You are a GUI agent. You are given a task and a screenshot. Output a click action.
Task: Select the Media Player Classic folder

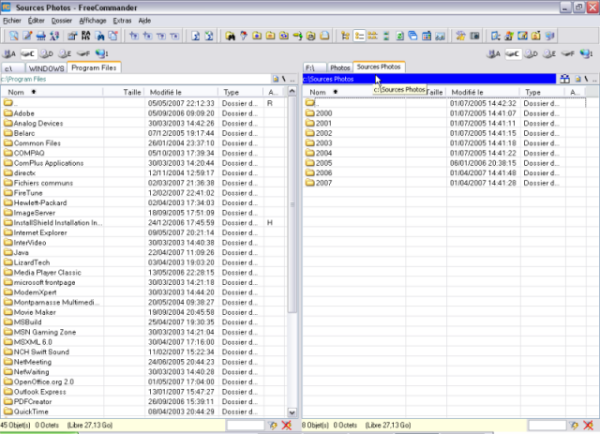coord(47,272)
